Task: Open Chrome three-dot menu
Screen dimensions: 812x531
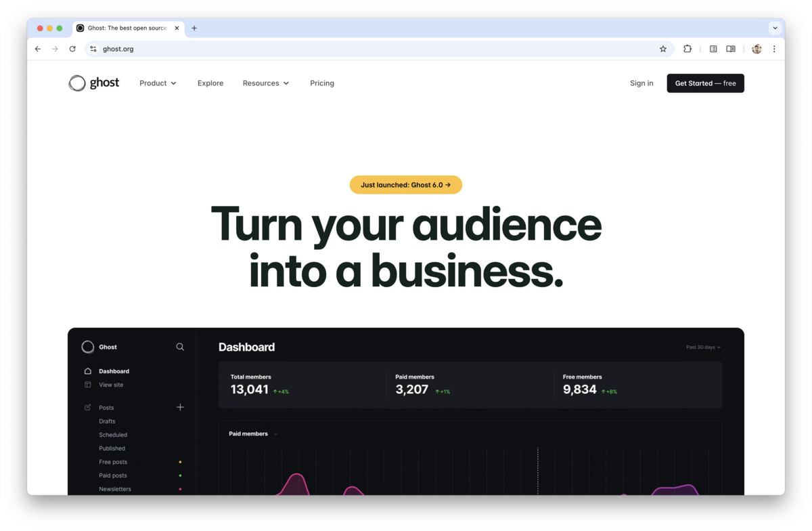Action: click(774, 49)
